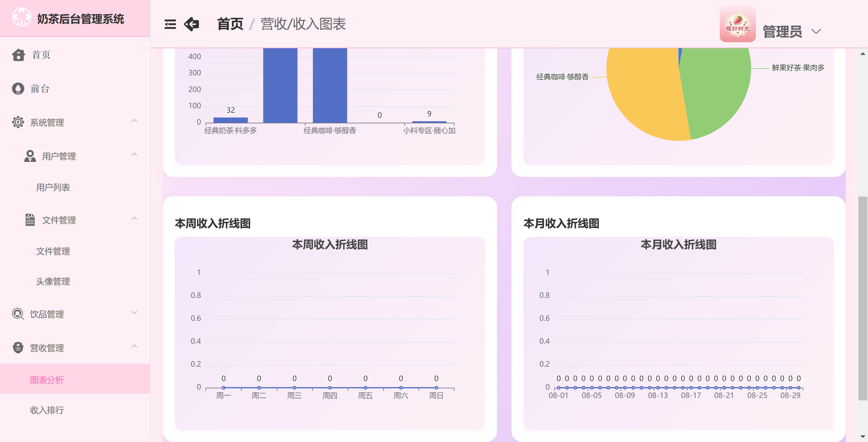This screenshot has width=868, height=442.
Task: Click the 首页 breadcrumb link
Action: 230,24
